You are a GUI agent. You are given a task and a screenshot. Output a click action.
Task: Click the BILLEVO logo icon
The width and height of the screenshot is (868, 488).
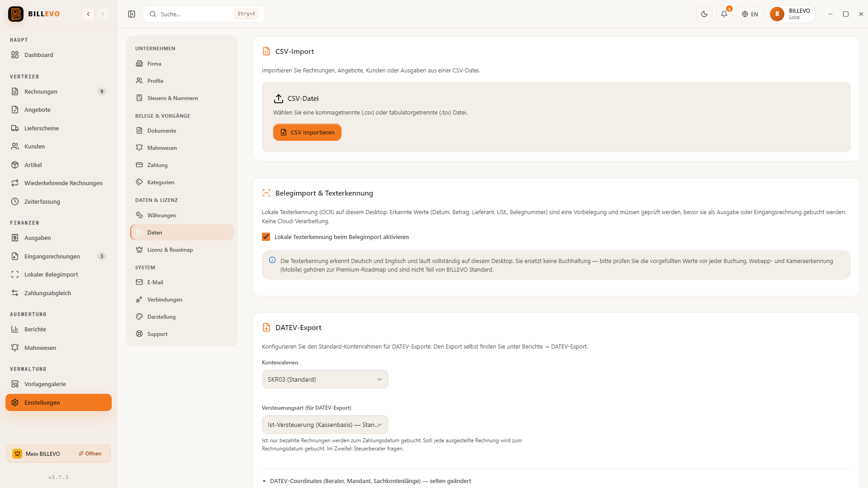pos(16,14)
